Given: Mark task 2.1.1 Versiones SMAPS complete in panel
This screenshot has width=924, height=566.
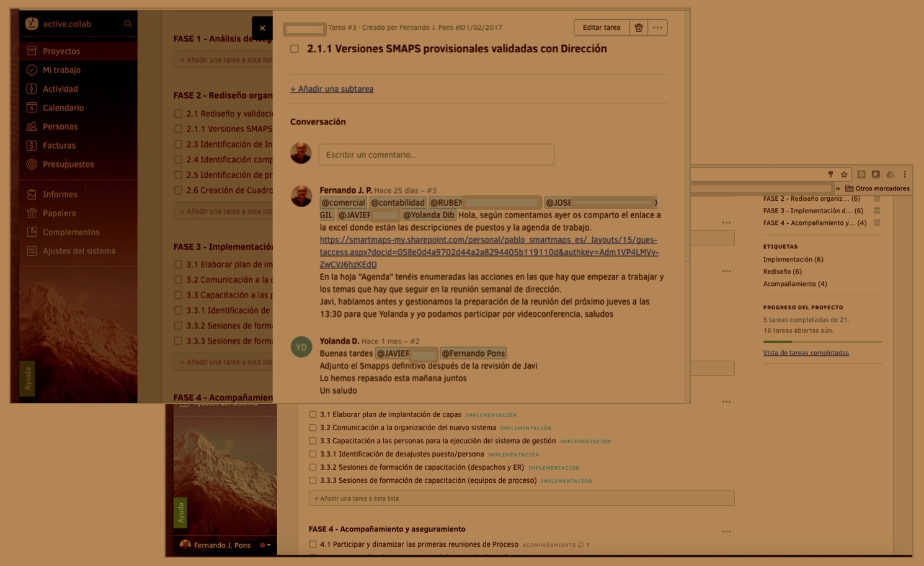Looking at the screenshot, I should (295, 48).
